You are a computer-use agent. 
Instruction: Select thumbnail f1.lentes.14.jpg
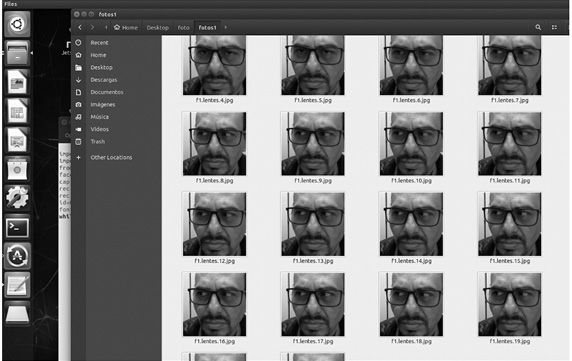click(x=411, y=224)
